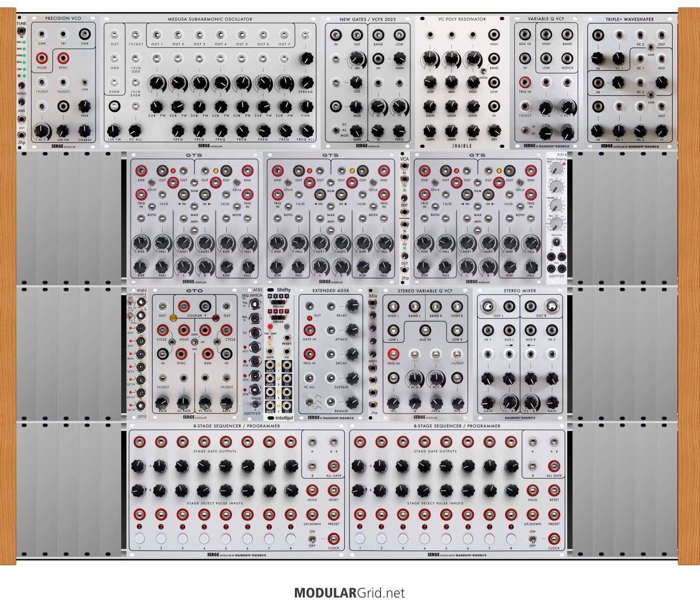Click the grey RESET button on Shifty

(x=287, y=327)
